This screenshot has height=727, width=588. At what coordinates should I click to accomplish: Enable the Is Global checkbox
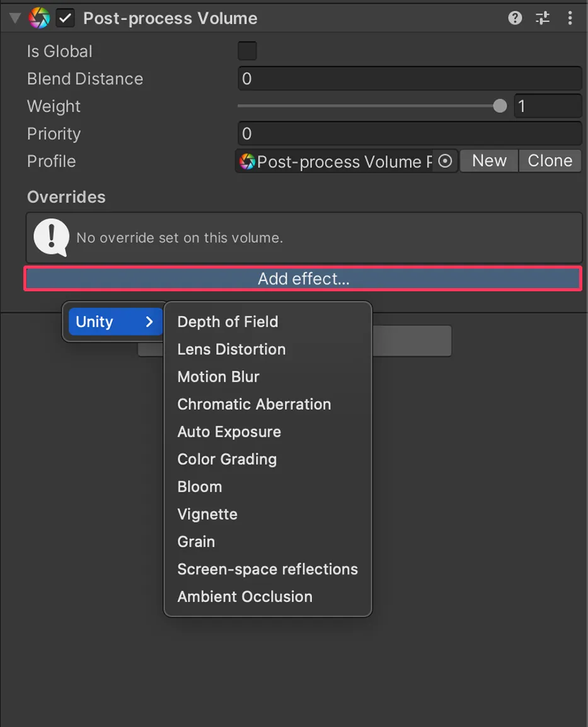coord(247,51)
